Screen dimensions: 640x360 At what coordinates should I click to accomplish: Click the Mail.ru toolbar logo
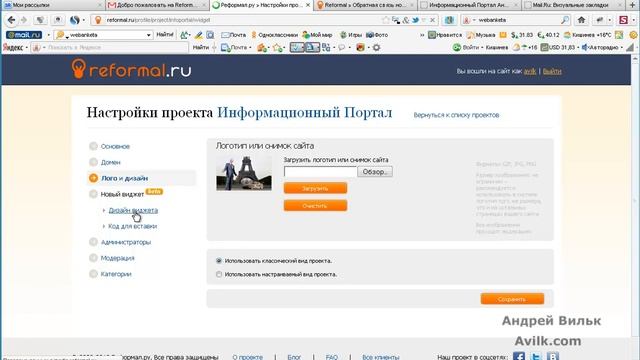pos(24,35)
